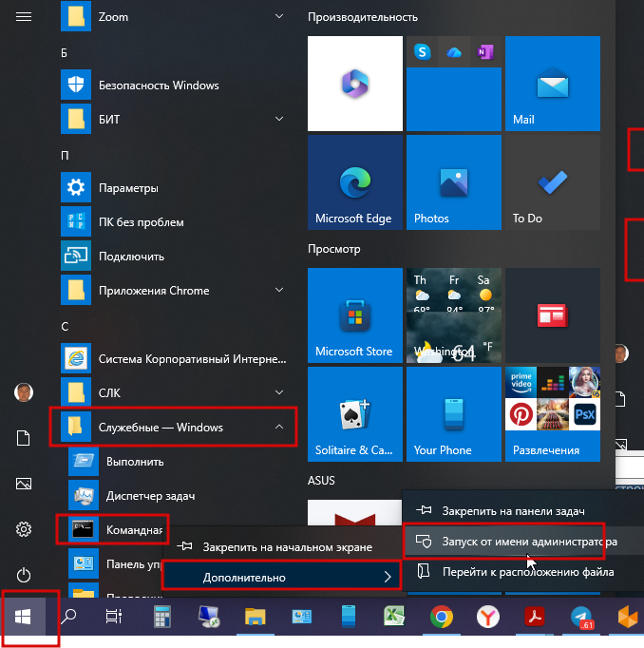Viewport: 644px width, 648px height.
Task: Open the Photos tile
Action: pyautogui.click(x=454, y=182)
